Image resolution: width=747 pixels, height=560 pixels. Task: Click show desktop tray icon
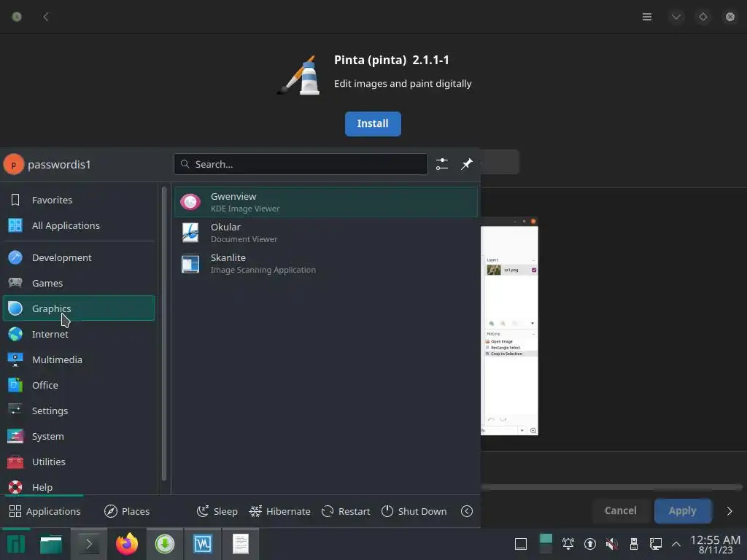(521, 544)
